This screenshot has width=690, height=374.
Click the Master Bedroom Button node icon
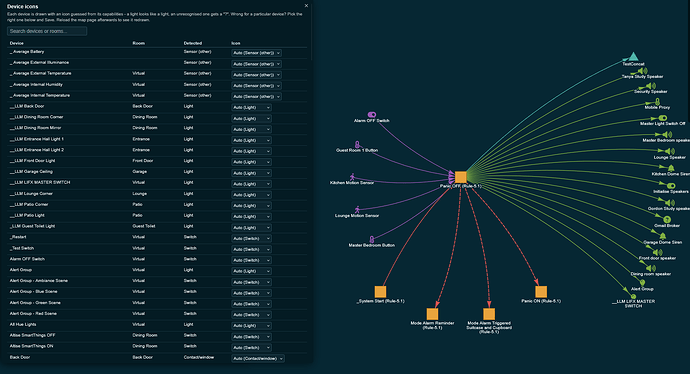pyautogui.click(x=372, y=239)
